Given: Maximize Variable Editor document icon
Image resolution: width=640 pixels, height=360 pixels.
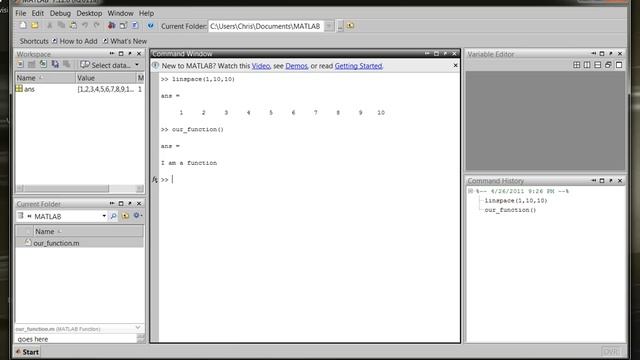Looking at the screenshot, I should (x=619, y=65).
